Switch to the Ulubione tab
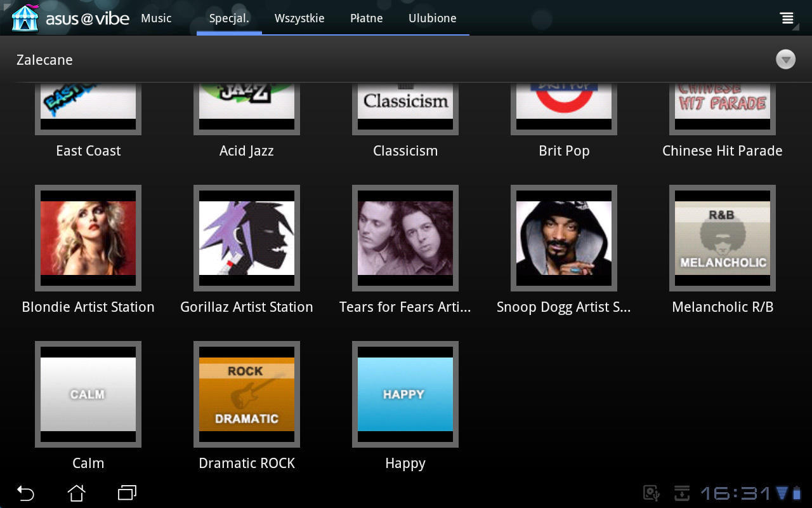The height and width of the screenshot is (508, 812). (x=433, y=18)
